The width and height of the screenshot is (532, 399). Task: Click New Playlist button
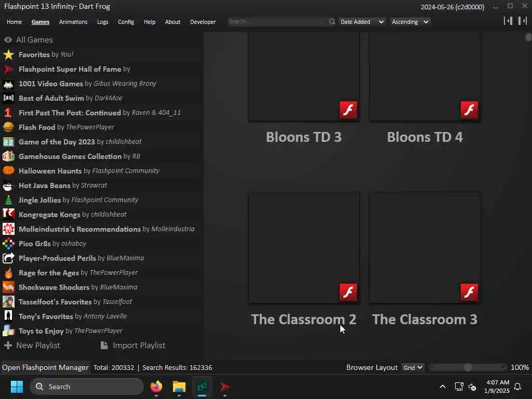tap(32, 345)
